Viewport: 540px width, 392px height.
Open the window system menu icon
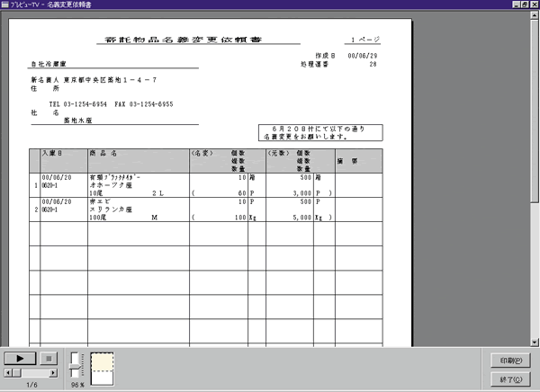pyautogui.click(x=4, y=4)
